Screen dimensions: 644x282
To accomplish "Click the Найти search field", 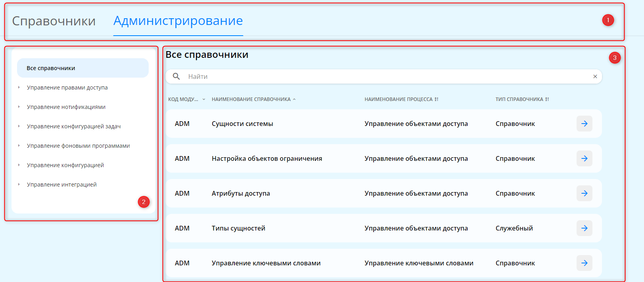I will pos(383,76).
